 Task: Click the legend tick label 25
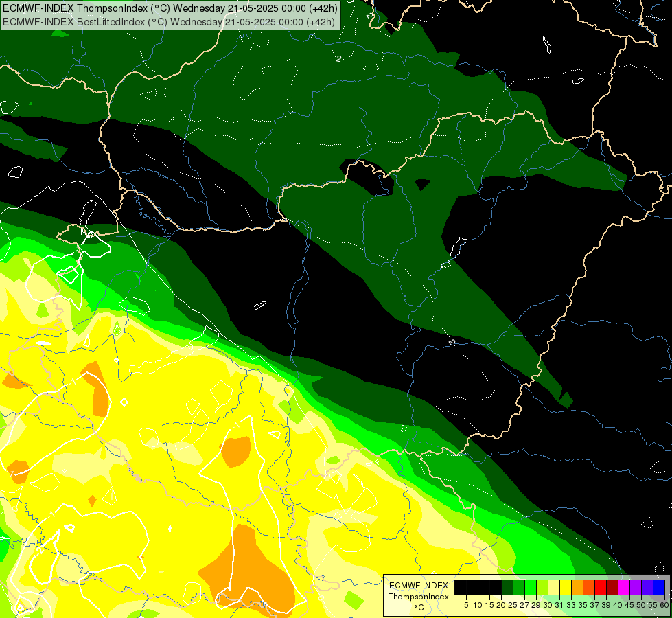[513, 605]
